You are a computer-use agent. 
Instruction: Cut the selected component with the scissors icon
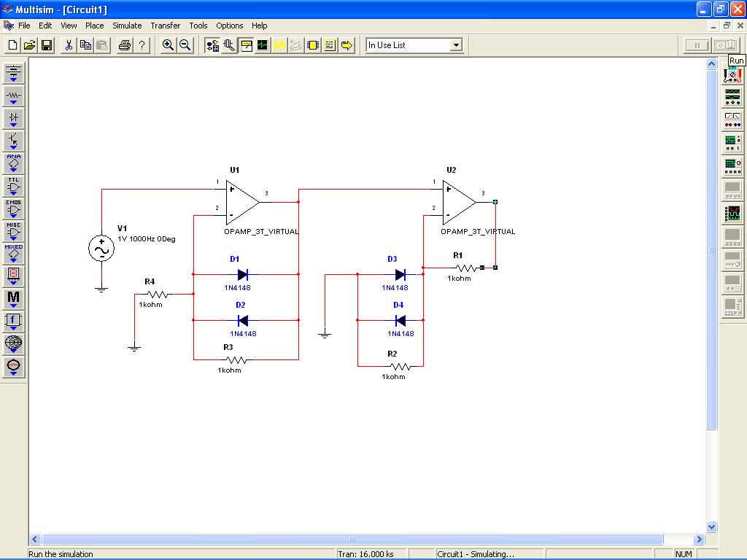coord(69,45)
